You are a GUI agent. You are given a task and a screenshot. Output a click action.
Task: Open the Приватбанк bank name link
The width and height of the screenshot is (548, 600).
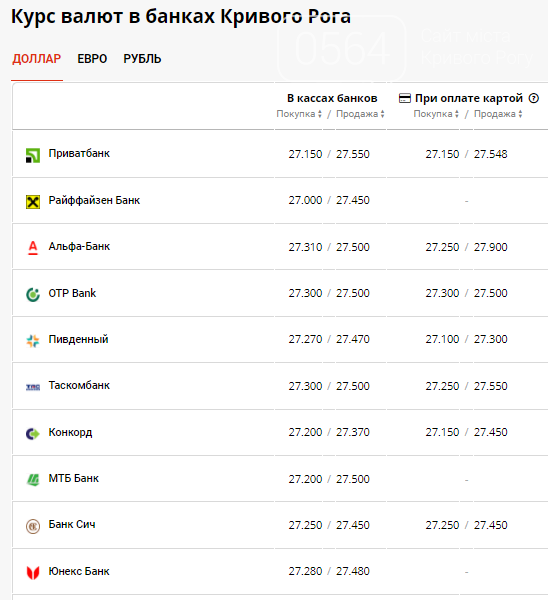click(79, 153)
